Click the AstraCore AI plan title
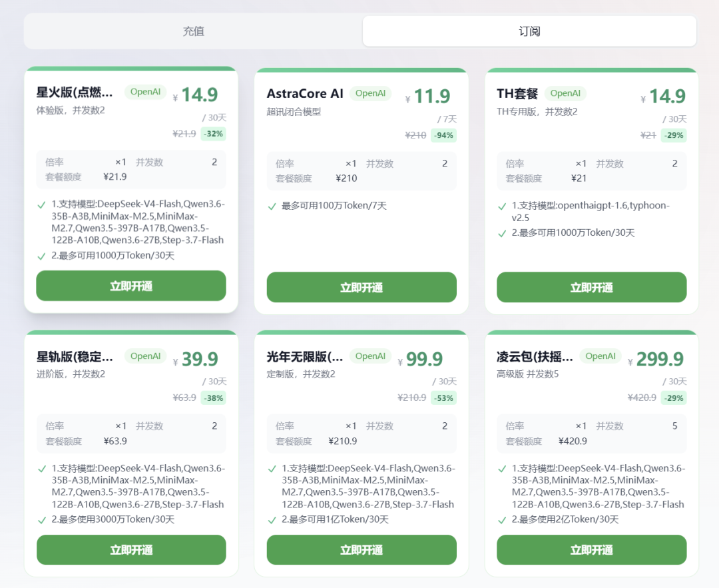The width and height of the screenshot is (719, 588). pyautogui.click(x=305, y=94)
